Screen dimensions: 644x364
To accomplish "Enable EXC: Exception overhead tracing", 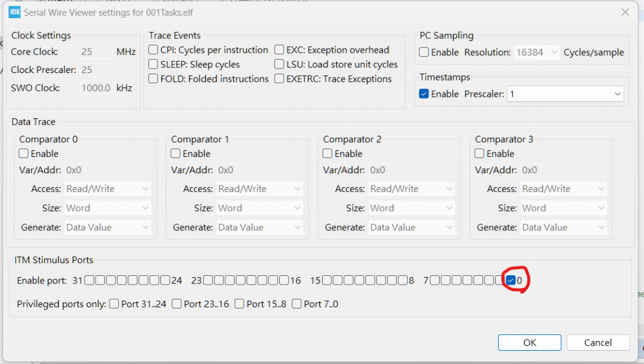I will tap(279, 50).
